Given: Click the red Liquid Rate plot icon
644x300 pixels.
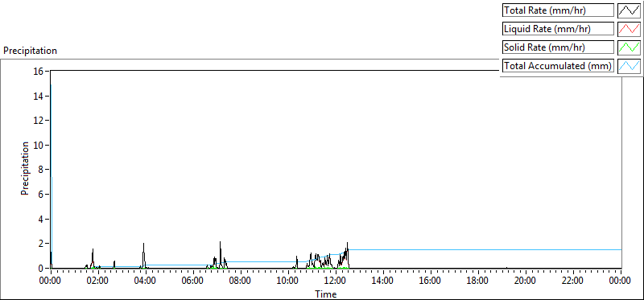Looking at the screenshot, I should coord(630,29).
